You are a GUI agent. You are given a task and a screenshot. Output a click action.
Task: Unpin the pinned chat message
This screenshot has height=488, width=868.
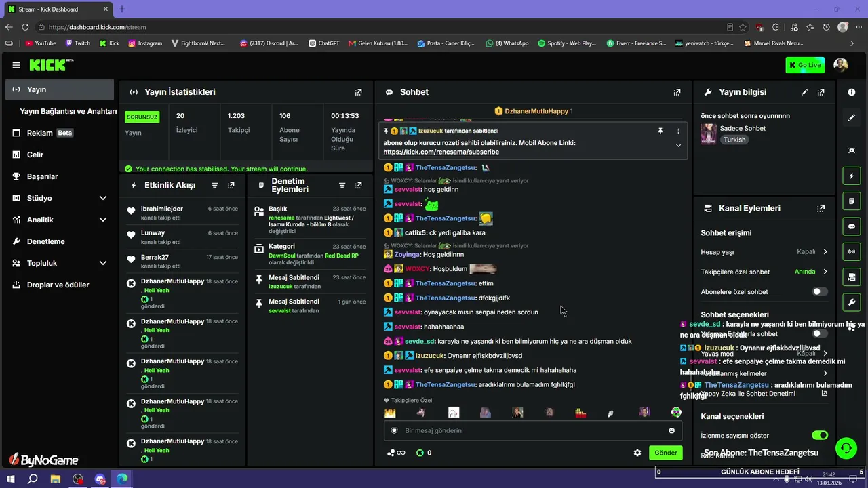click(x=660, y=131)
